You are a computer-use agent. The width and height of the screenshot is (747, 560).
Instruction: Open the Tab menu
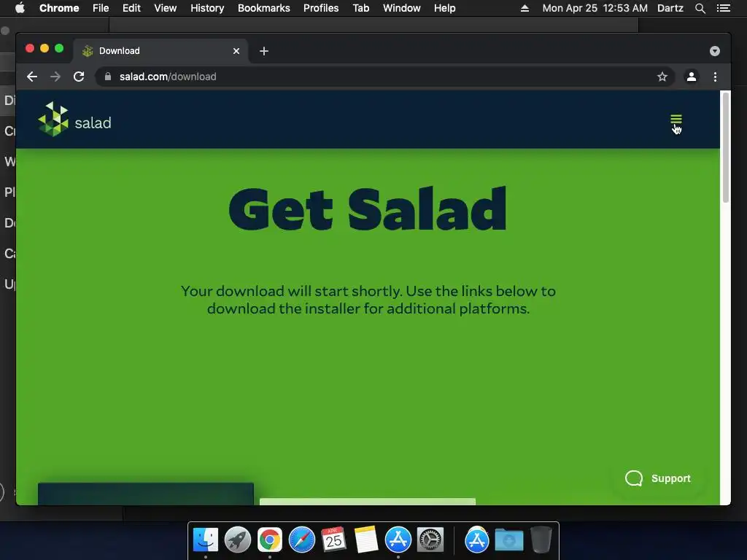[361, 8]
